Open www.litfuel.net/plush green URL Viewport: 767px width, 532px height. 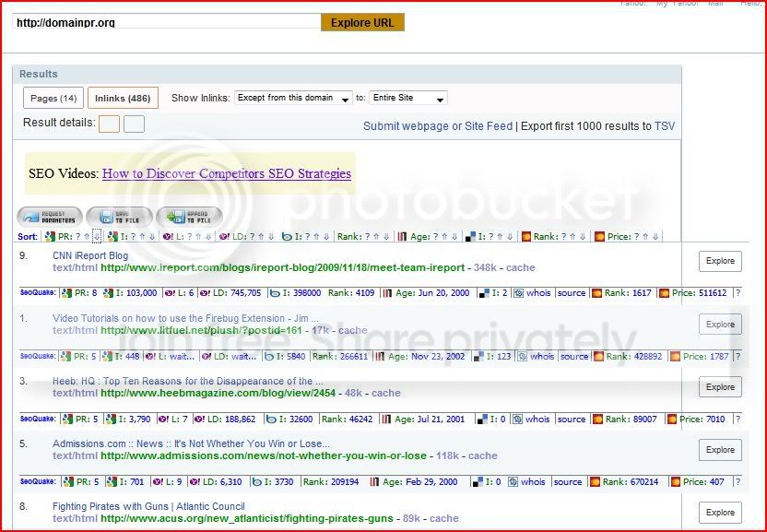tap(201, 330)
